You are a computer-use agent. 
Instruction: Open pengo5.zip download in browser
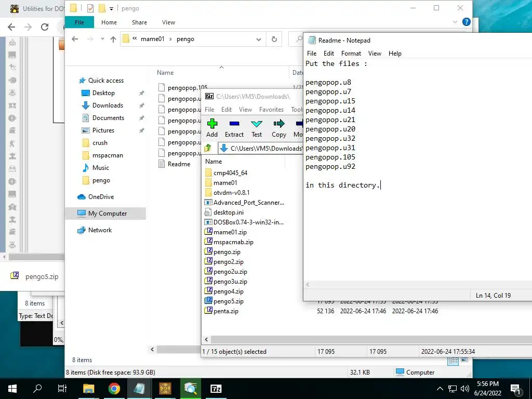35,276
